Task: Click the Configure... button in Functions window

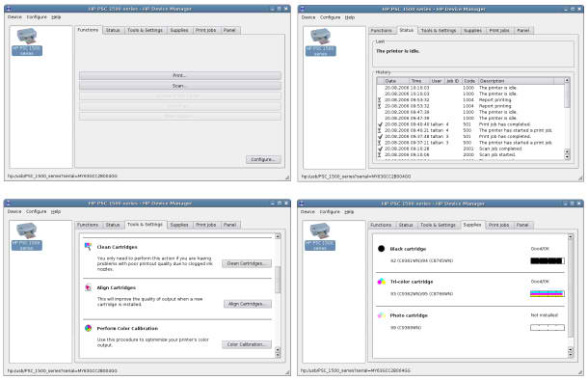Action: (263, 159)
